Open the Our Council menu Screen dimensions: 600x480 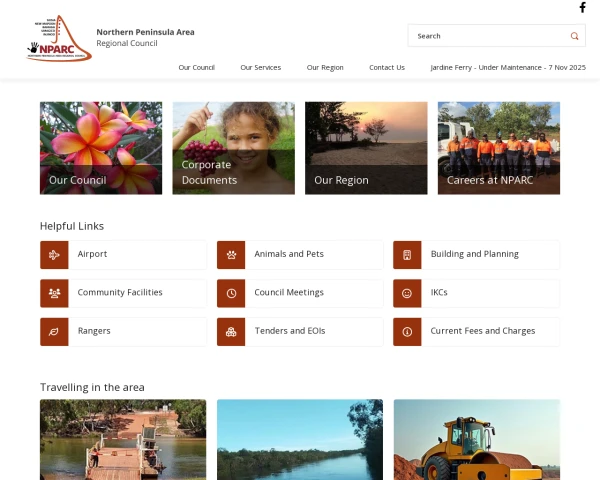tap(196, 68)
